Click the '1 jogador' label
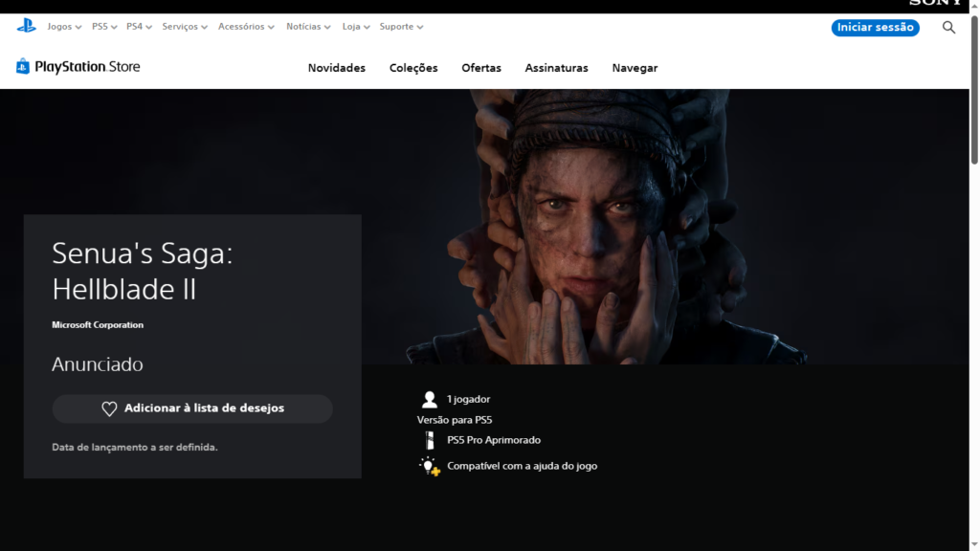The height and width of the screenshot is (551, 980). [x=468, y=399]
